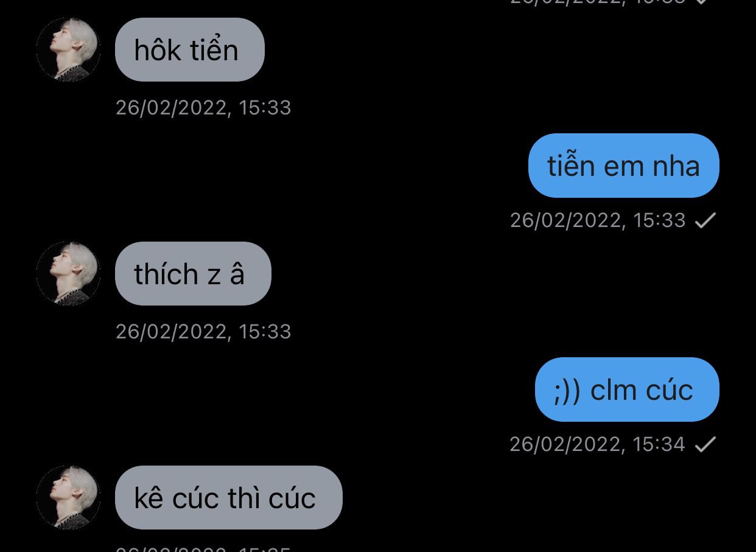Tap the "kê cúc thì cúc" message bubble
Image resolution: width=756 pixels, height=552 pixels.
(229, 497)
